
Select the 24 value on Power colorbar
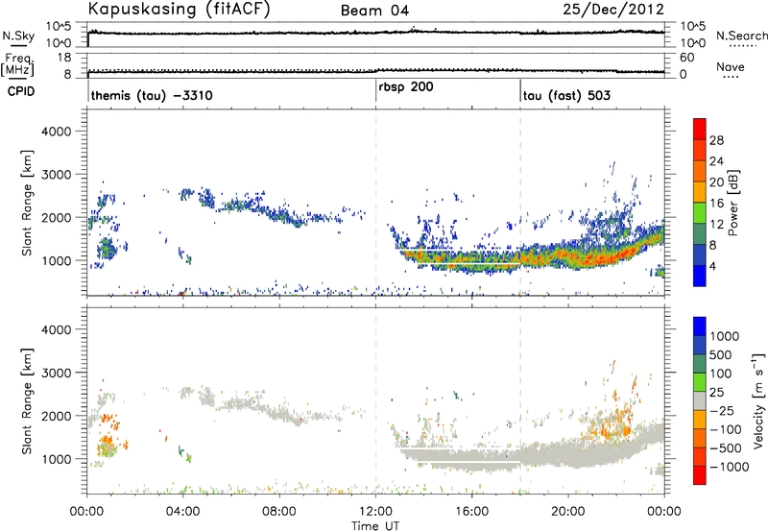716,161
